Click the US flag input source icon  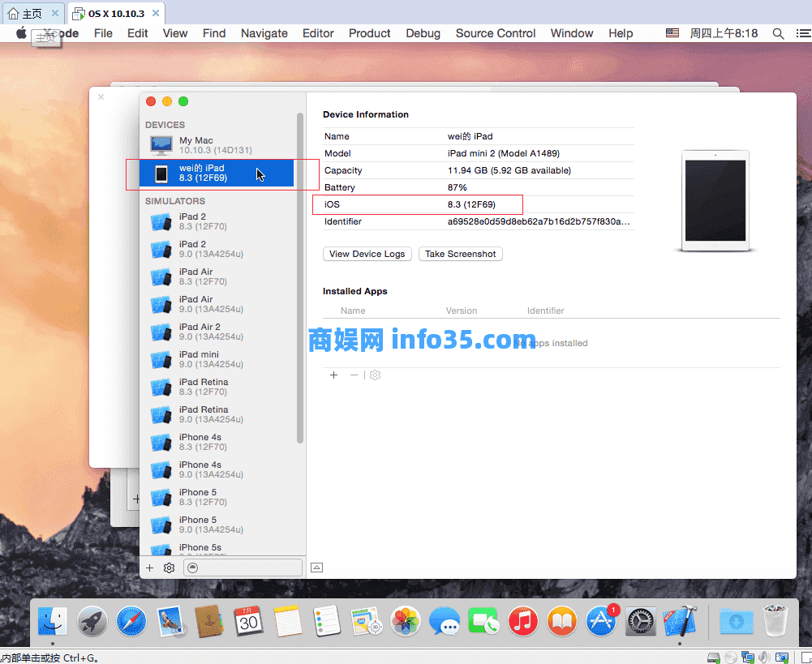coord(672,33)
